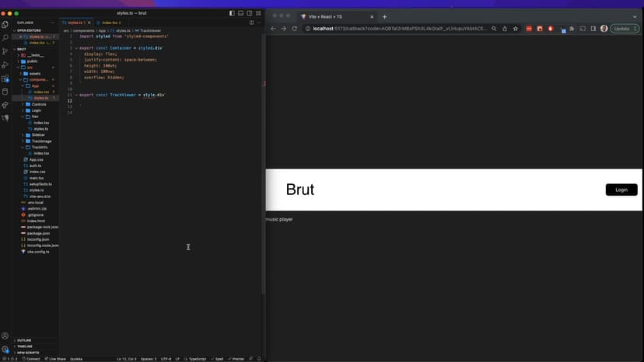The width and height of the screenshot is (644, 362).
Task: Bookmark this page with star icon
Action: 515,29
